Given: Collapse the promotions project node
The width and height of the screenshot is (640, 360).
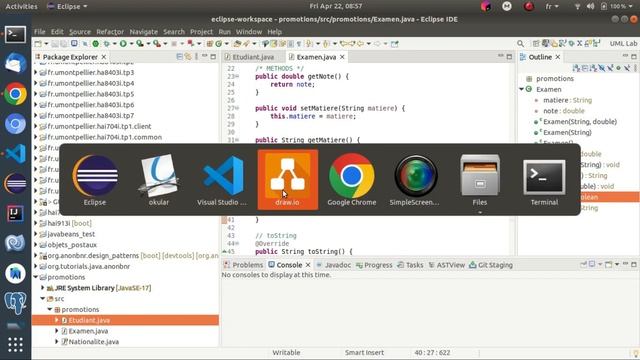Looking at the screenshot, I should [x=36, y=277].
